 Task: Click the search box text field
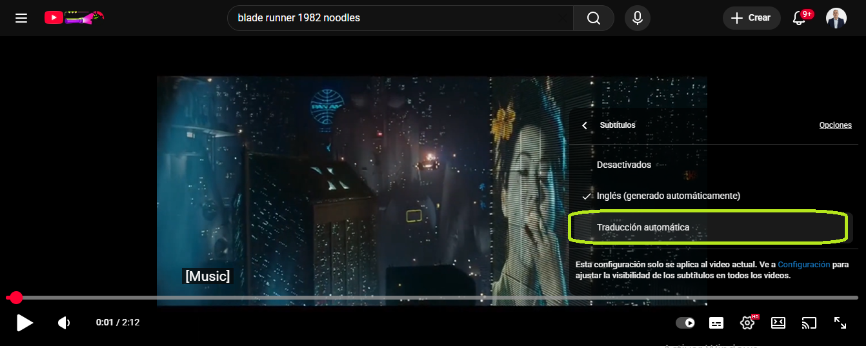[400, 18]
